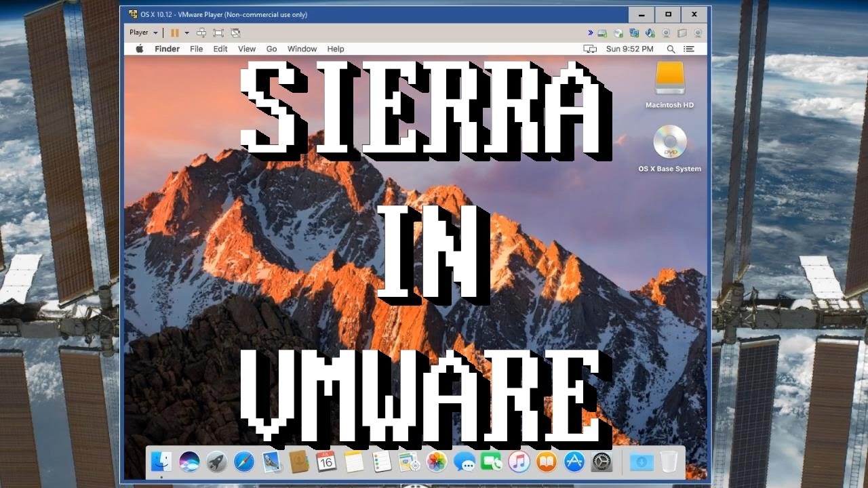The height and width of the screenshot is (488, 868).
Task: Open Notification Center list icon
Action: tap(689, 49)
